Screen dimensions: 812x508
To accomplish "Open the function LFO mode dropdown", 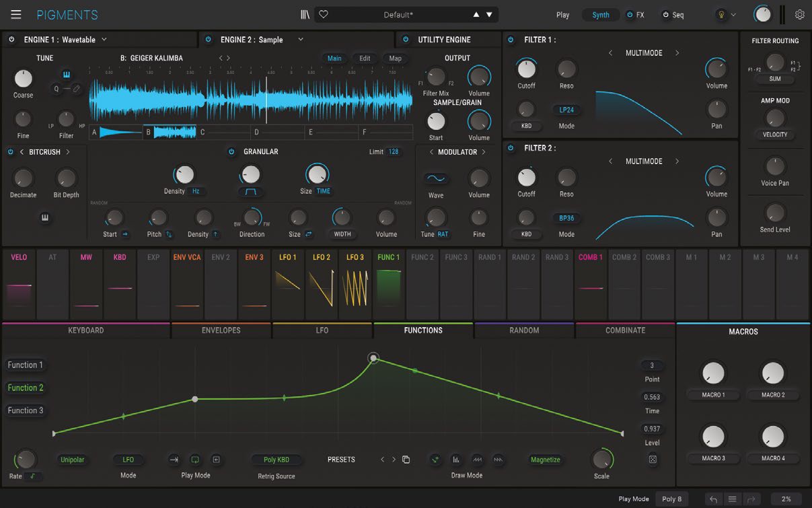I will [128, 460].
